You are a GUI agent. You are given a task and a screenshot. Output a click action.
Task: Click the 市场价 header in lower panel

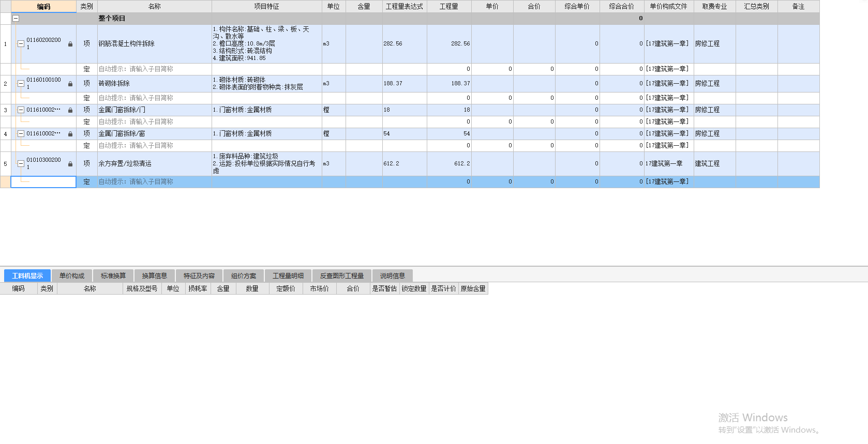319,288
